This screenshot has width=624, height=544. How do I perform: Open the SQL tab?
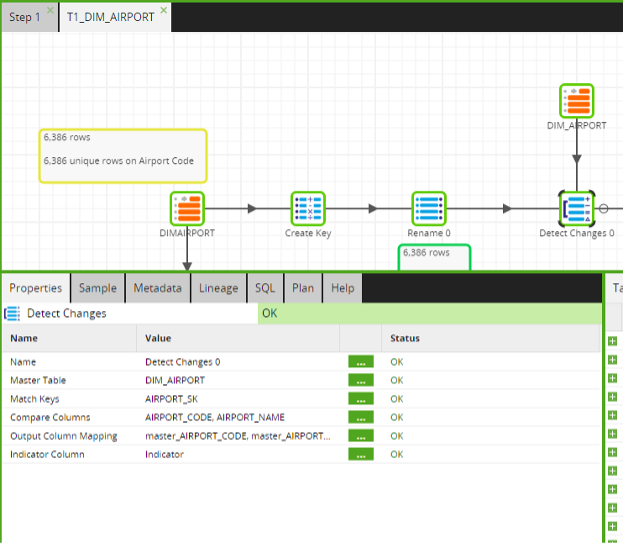[265, 288]
